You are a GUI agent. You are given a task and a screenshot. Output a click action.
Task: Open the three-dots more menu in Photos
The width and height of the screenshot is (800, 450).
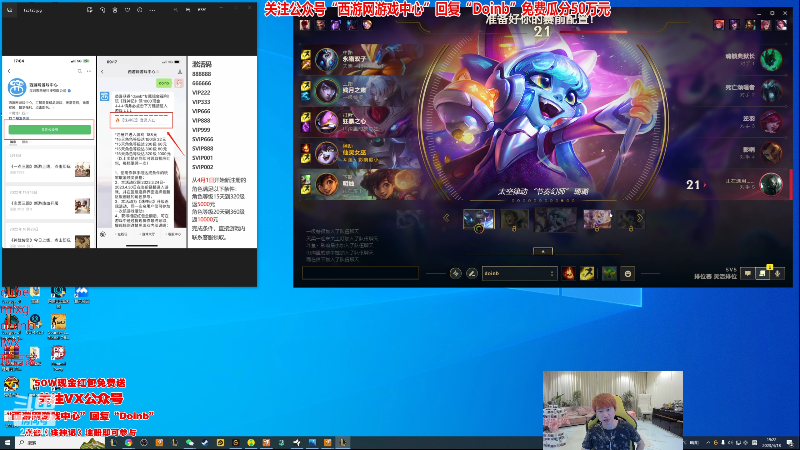(x=153, y=10)
